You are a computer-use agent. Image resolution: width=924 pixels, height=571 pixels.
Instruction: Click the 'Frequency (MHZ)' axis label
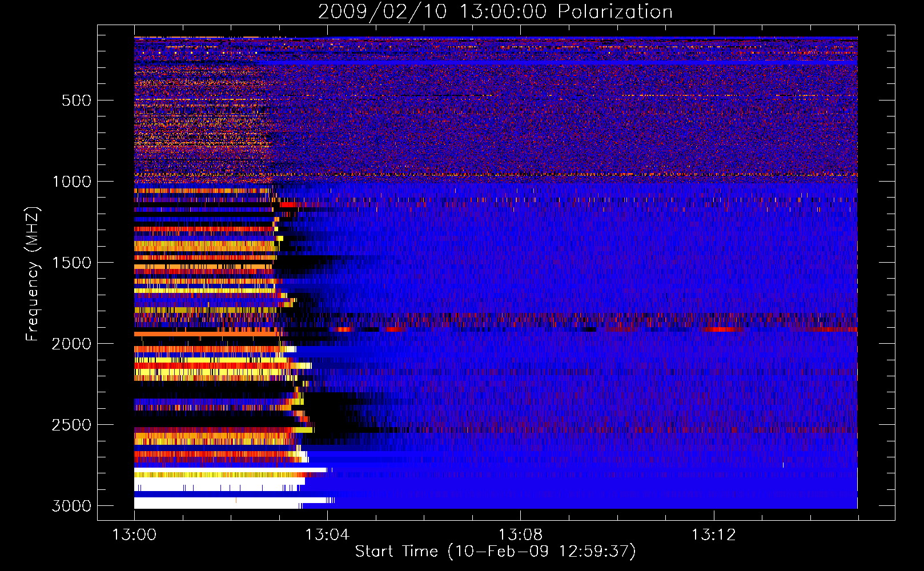33,274
